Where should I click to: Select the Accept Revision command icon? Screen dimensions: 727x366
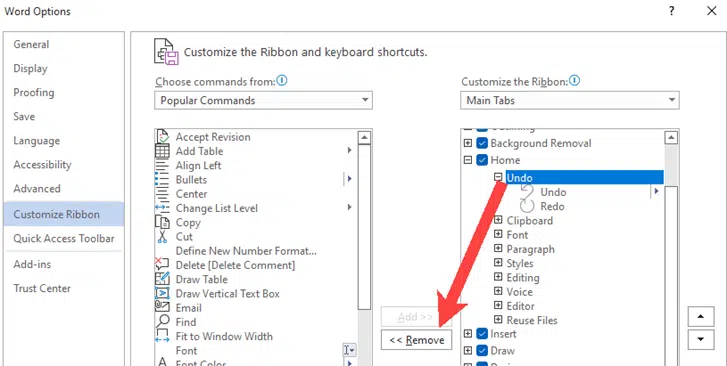(x=162, y=137)
